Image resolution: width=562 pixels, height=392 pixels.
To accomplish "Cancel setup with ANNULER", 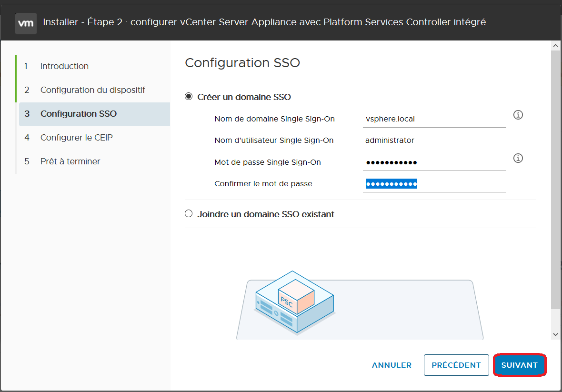I will (x=392, y=365).
